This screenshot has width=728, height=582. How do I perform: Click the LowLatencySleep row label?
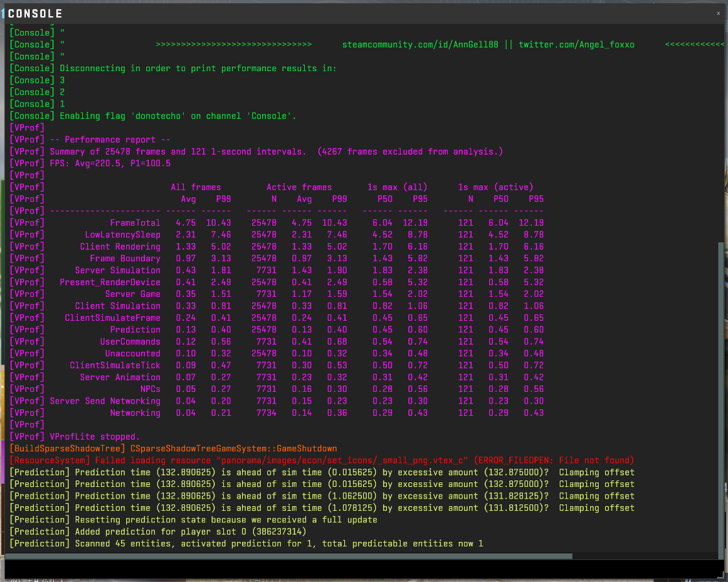[122, 235]
